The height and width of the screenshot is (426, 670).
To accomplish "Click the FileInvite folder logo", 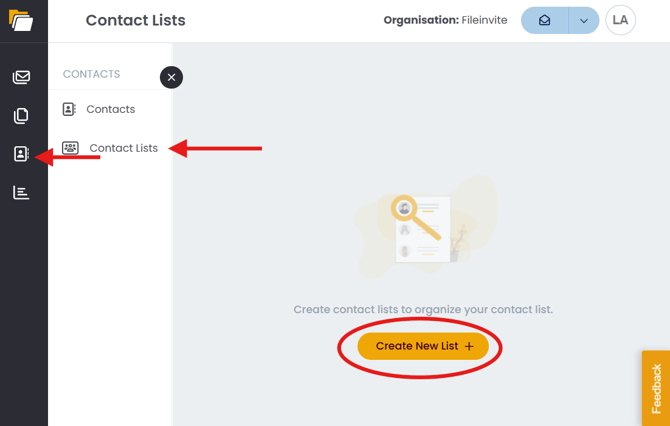I will (21, 20).
